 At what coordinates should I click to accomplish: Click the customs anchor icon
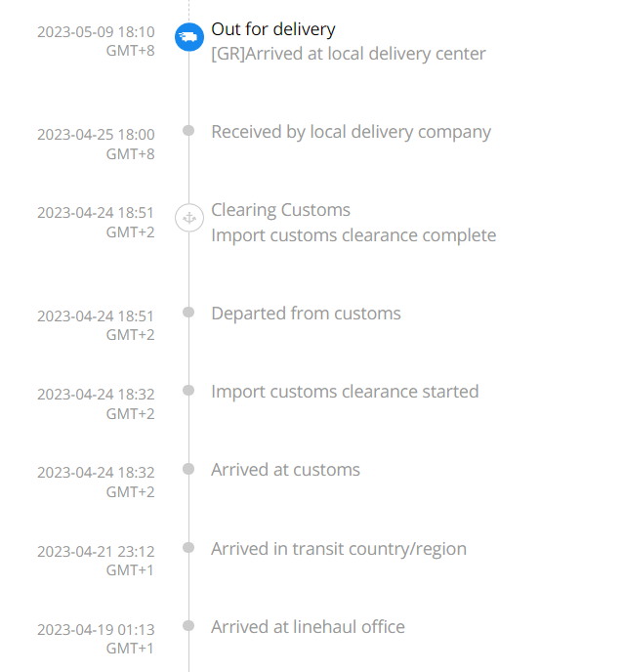pyautogui.click(x=189, y=218)
